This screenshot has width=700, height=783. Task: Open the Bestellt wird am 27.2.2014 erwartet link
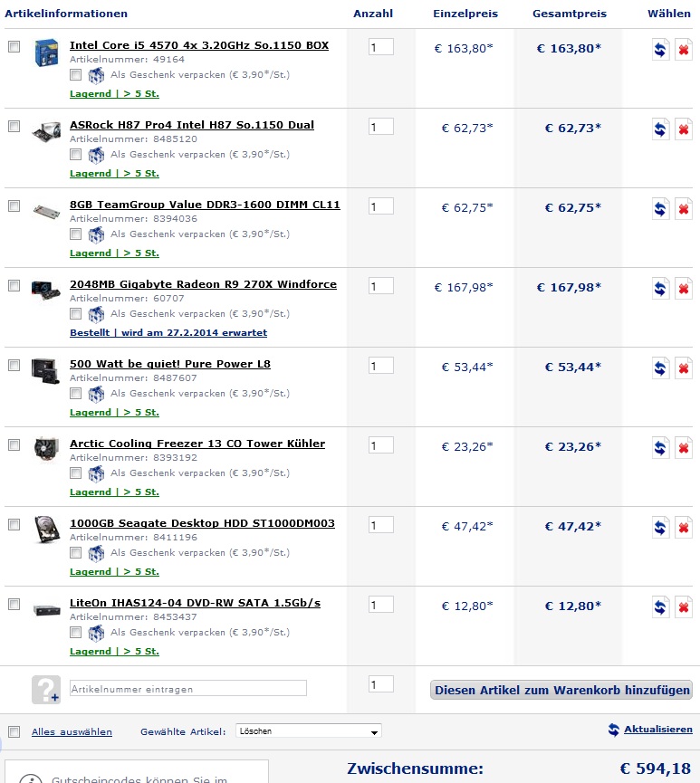point(168,332)
